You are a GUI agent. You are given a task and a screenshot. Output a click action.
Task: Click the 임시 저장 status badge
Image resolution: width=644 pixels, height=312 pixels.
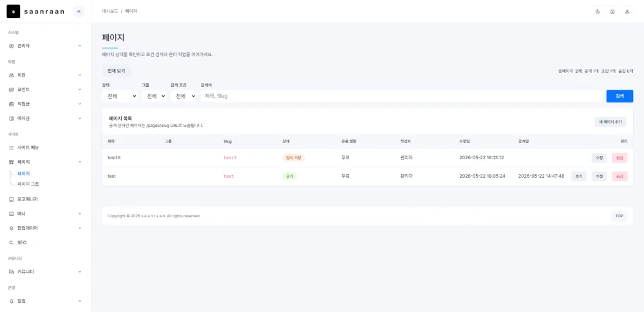(294, 158)
